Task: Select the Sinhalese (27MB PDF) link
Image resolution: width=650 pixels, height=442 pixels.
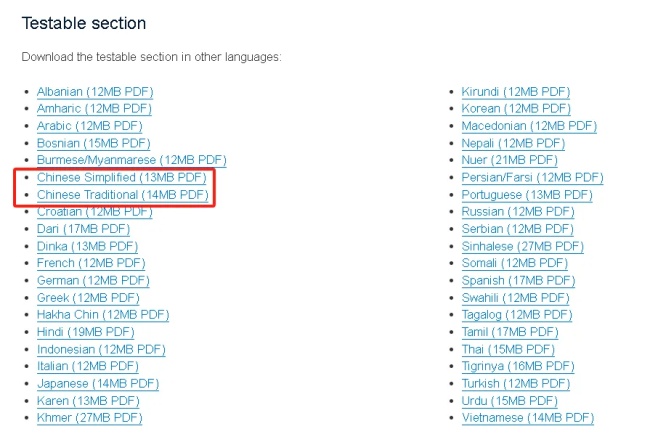Action: tap(522, 246)
